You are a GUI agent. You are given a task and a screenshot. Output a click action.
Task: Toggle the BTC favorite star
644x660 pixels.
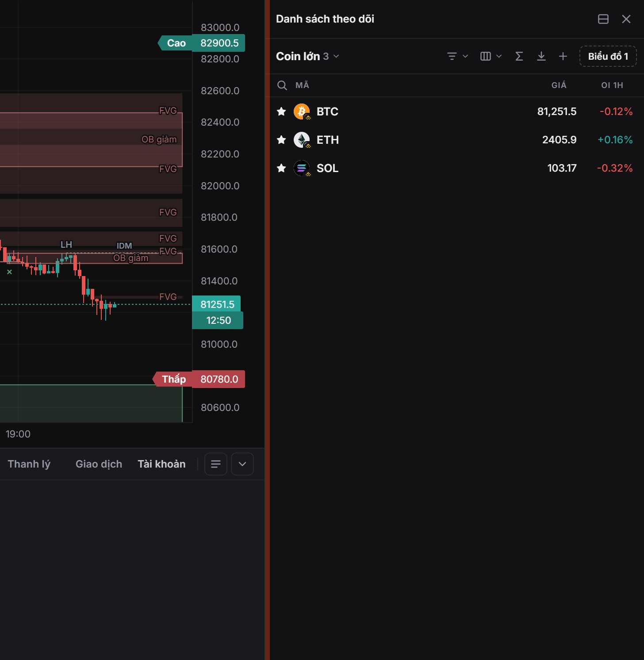(x=281, y=111)
